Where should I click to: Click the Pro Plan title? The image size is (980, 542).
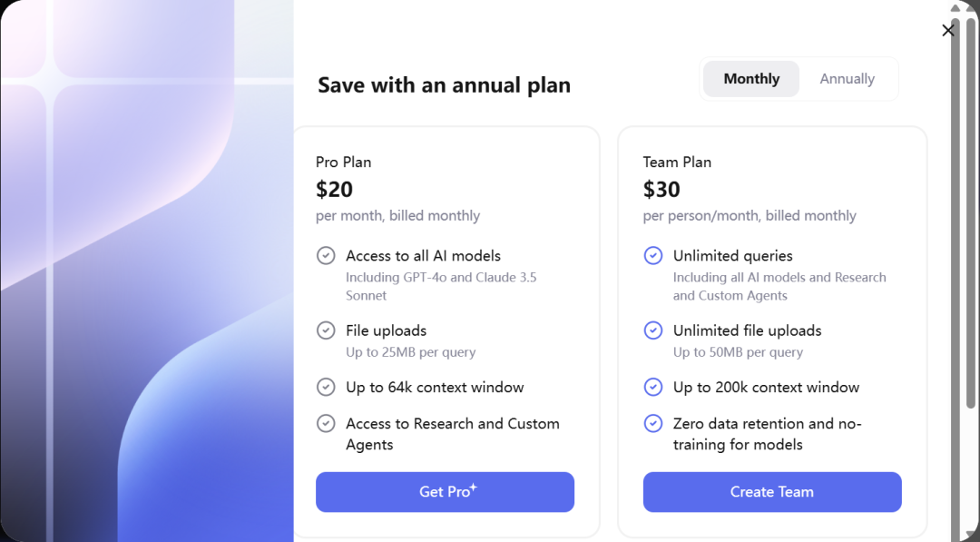[x=344, y=163]
